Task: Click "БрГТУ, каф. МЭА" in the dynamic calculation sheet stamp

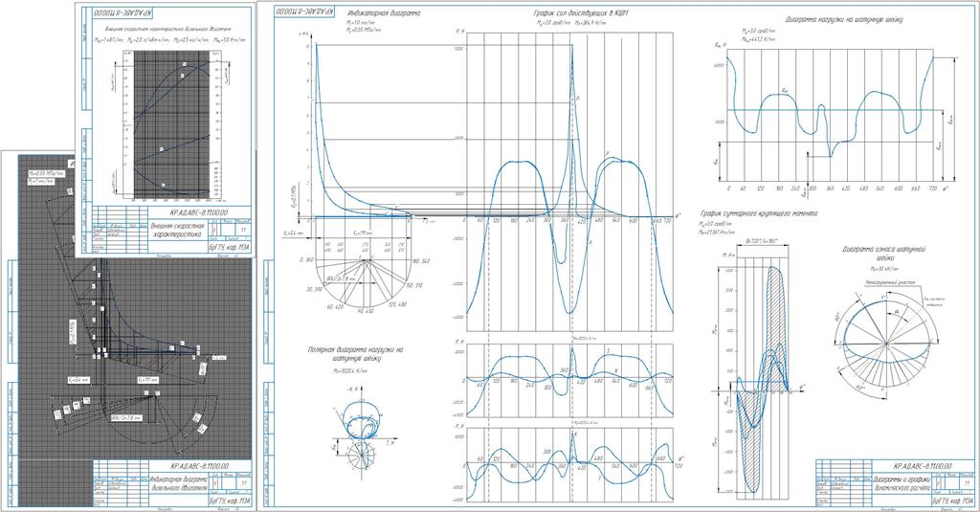Action: pos(954,501)
